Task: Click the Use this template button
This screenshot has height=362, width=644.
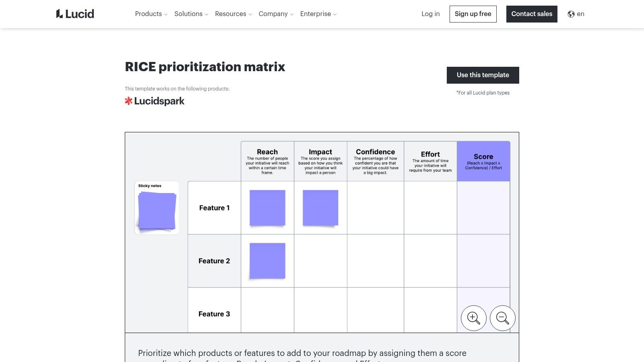Action: (x=483, y=75)
